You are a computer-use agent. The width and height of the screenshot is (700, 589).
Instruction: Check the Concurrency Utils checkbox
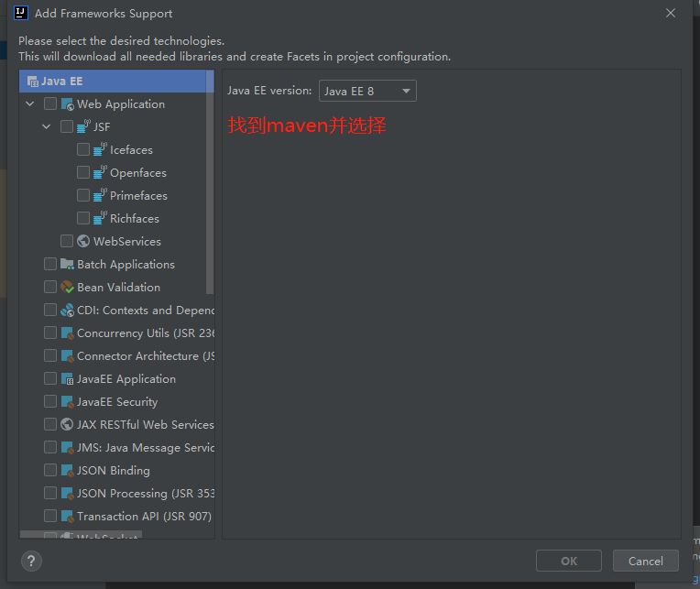coord(50,333)
